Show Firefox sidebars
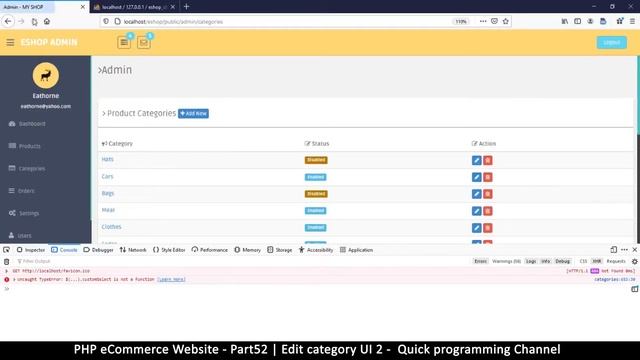The width and height of the screenshot is (640, 360). [578, 21]
